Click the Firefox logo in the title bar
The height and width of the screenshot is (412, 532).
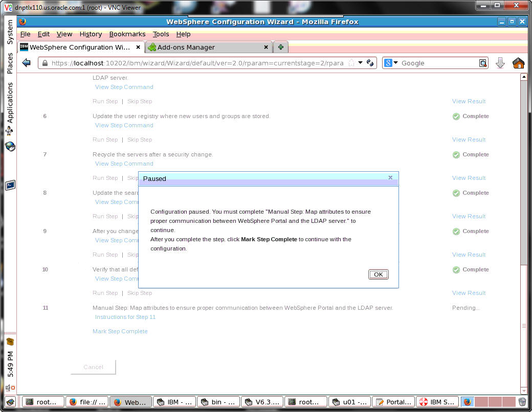[x=23, y=21]
